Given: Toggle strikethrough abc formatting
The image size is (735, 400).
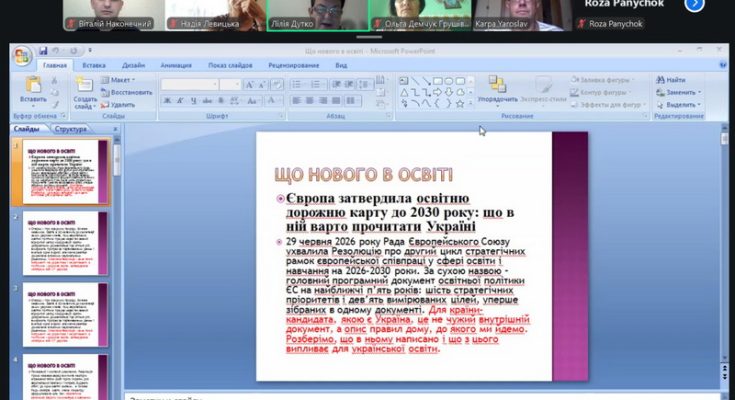Looking at the screenshot, I should [x=207, y=100].
